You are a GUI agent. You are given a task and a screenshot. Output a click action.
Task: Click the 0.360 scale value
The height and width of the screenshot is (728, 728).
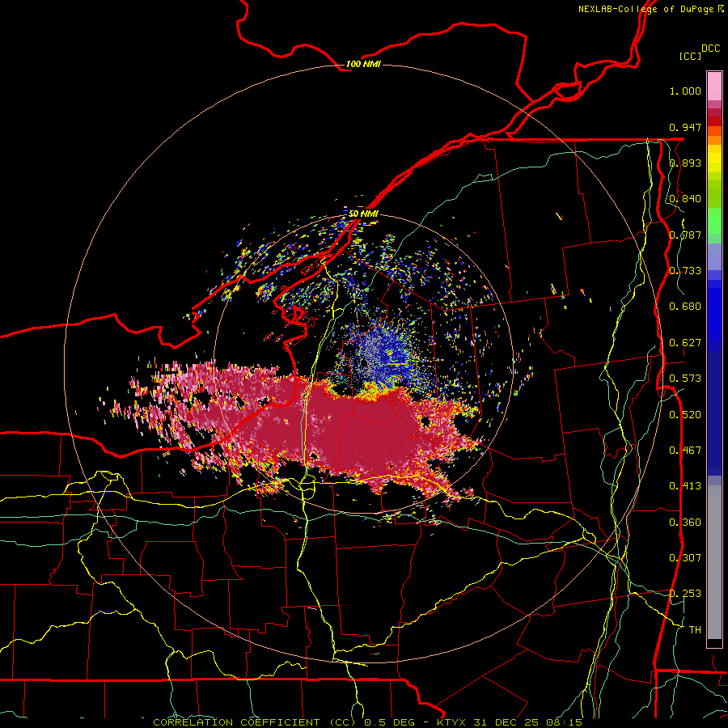tap(685, 523)
